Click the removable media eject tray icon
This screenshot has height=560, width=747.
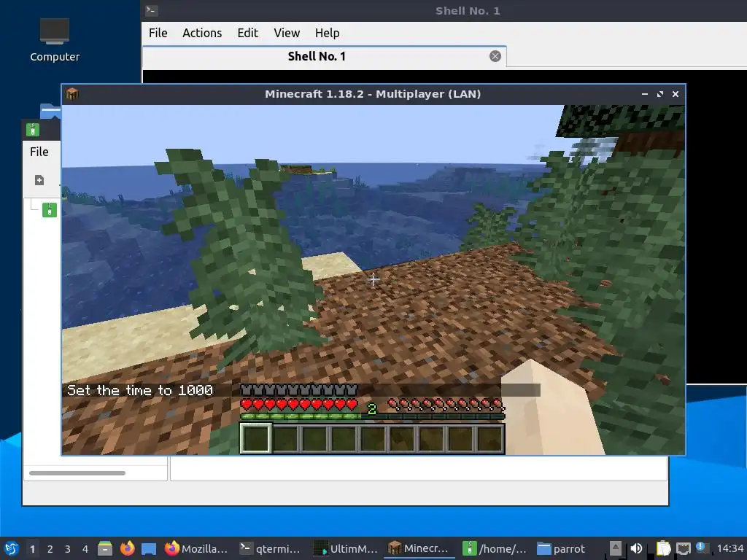pyautogui.click(x=616, y=548)
